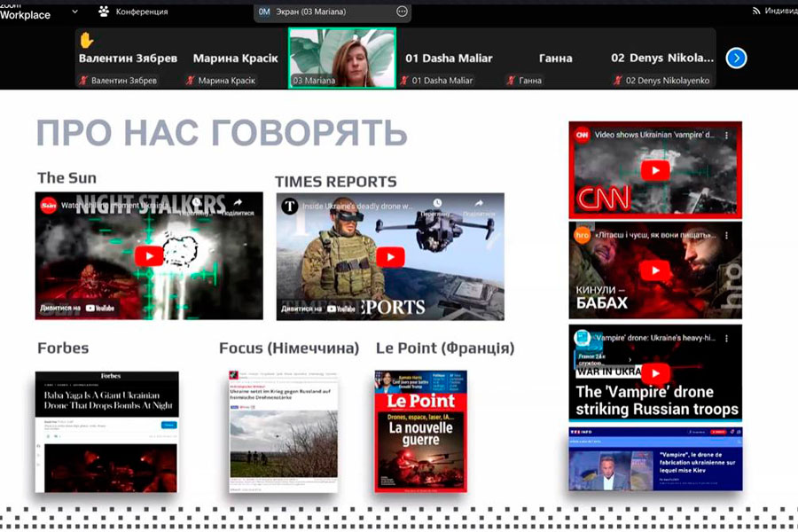798x532 pixels.
Task: Play The Sun Night Stalkers video
Action: 149,256
